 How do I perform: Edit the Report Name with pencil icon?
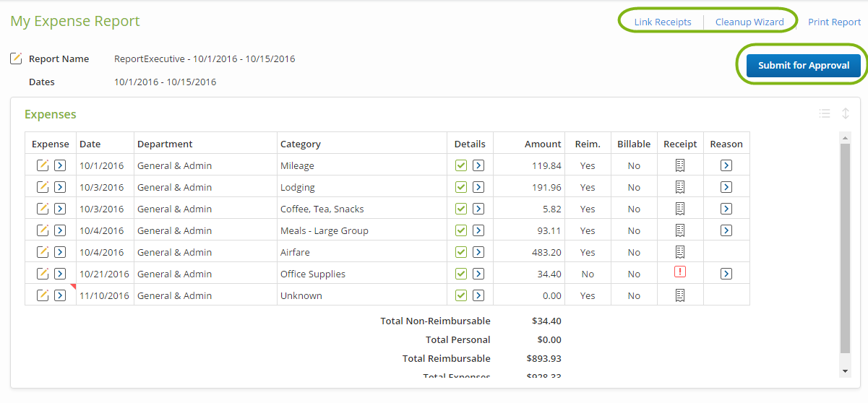(16, 58)
